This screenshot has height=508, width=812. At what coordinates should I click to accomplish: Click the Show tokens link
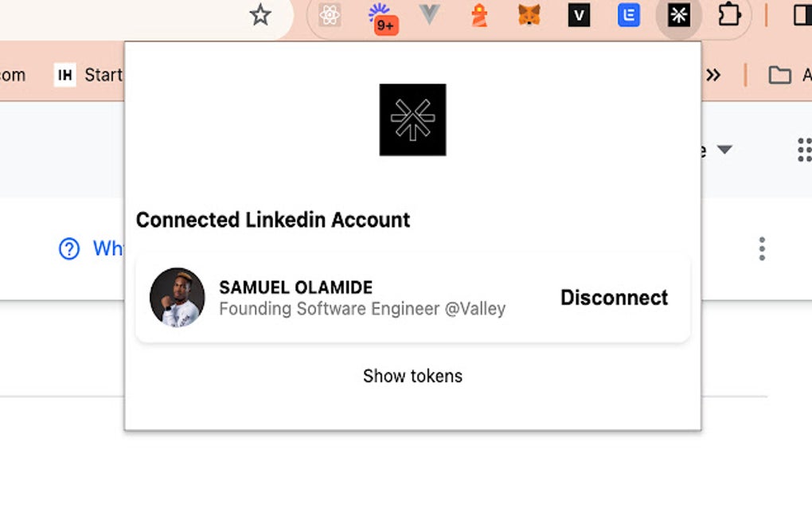(412, 376)
